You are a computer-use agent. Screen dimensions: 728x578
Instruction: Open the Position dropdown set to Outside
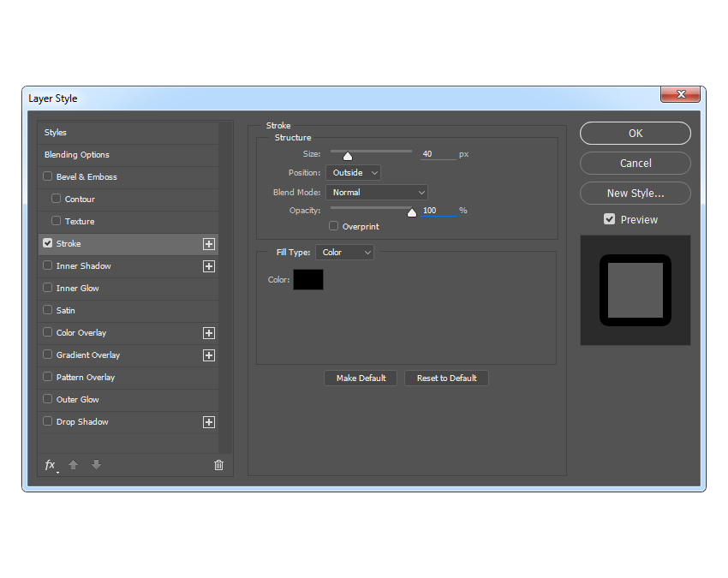tap(353, 173)
